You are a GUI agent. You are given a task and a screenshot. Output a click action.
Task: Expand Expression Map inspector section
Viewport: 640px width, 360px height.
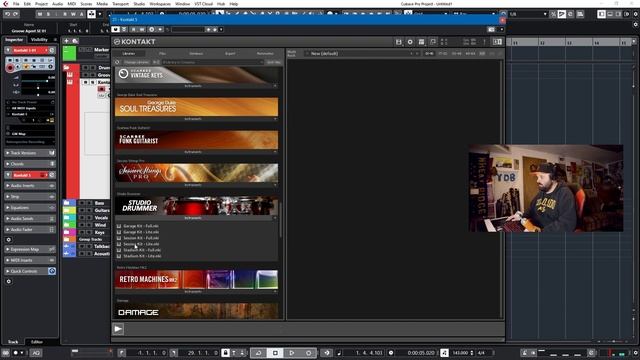click(30, 249)
